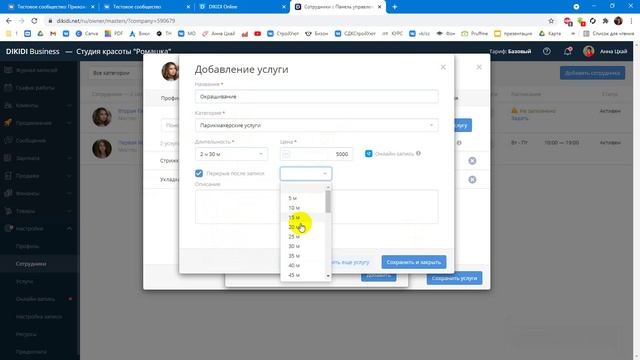Open the Canva bookmark
Image resolution: width=640 pixels, height=360 pixels.
tap(87, 33)
